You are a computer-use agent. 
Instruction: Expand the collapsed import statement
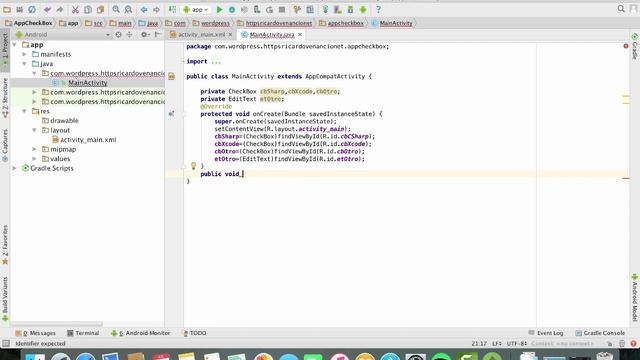click(216, 62)
